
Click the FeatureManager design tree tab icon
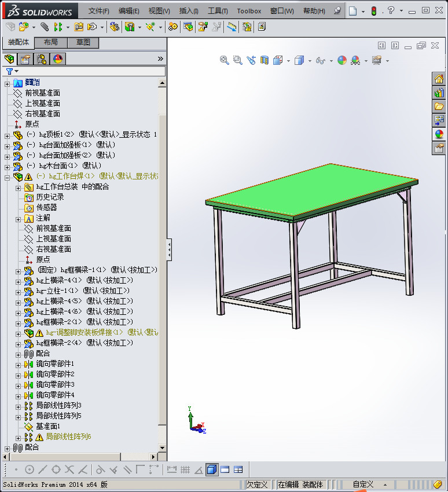[x=10, y=59]
